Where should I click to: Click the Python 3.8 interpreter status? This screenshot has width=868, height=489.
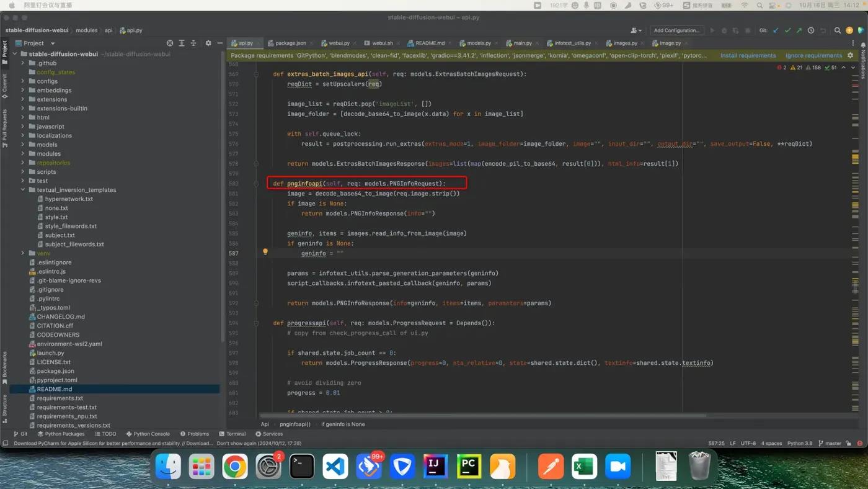[x=800, y=443]
